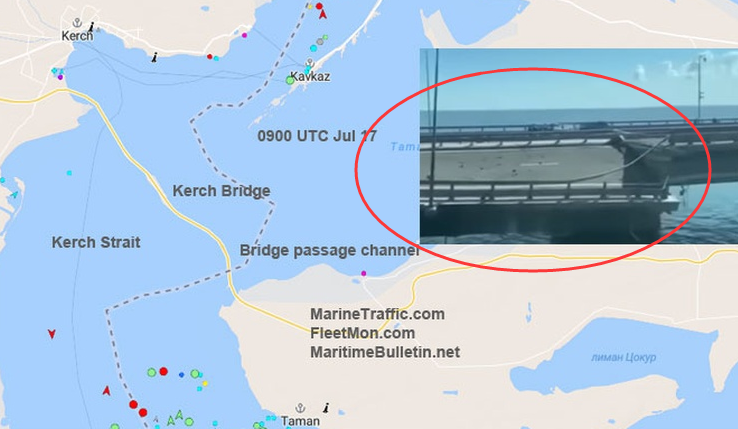Select the red arrow vessel north of Kavkaz
This screenshot has height=429, width=738.
tap(323, 15)
